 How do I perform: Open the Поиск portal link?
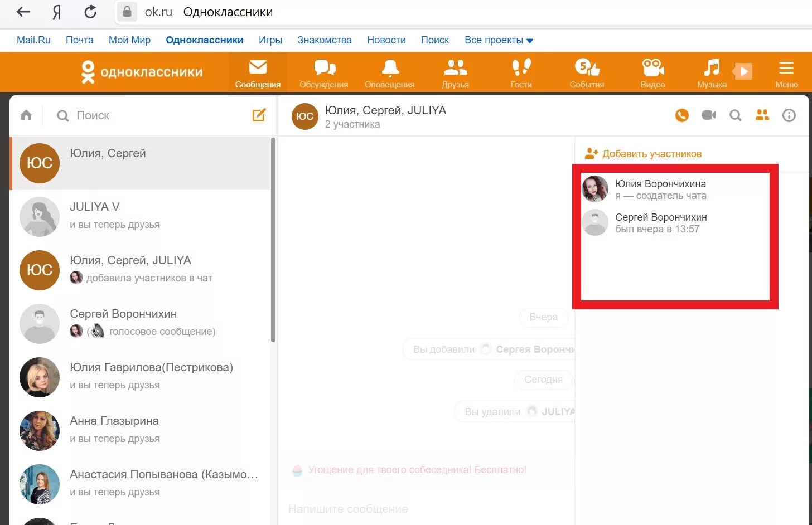(435, 40)
